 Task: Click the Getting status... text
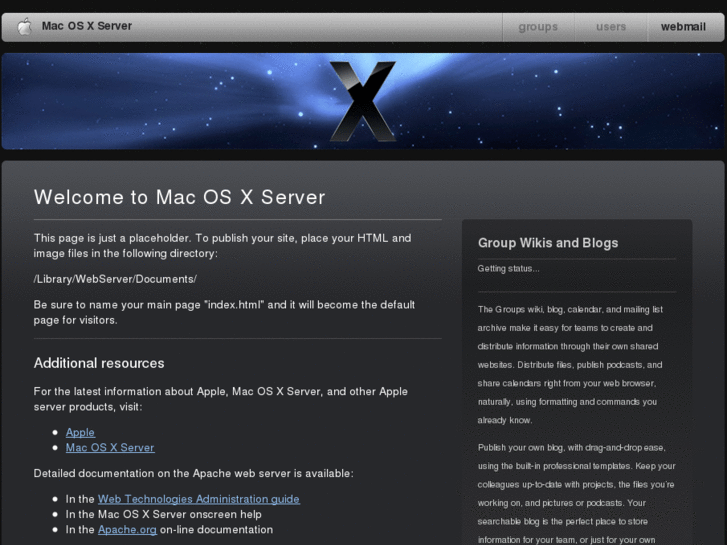click(508, 269)
